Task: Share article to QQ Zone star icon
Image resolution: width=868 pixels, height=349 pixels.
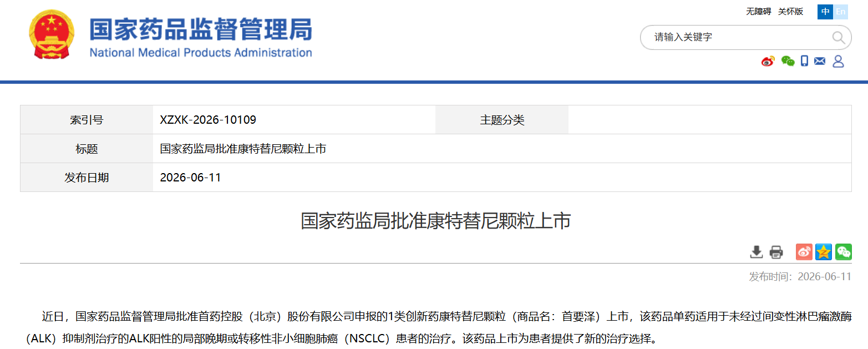Action: [x=824, y=252]
